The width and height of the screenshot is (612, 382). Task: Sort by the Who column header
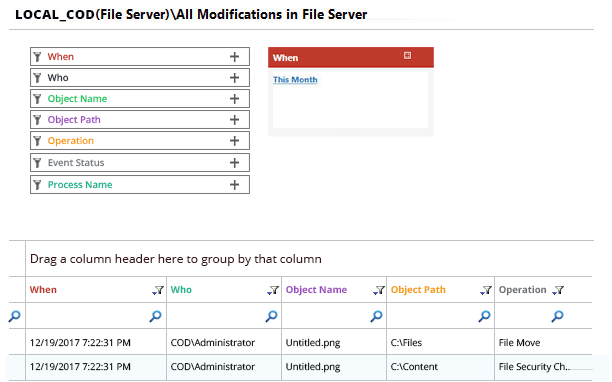coord(181,290)
